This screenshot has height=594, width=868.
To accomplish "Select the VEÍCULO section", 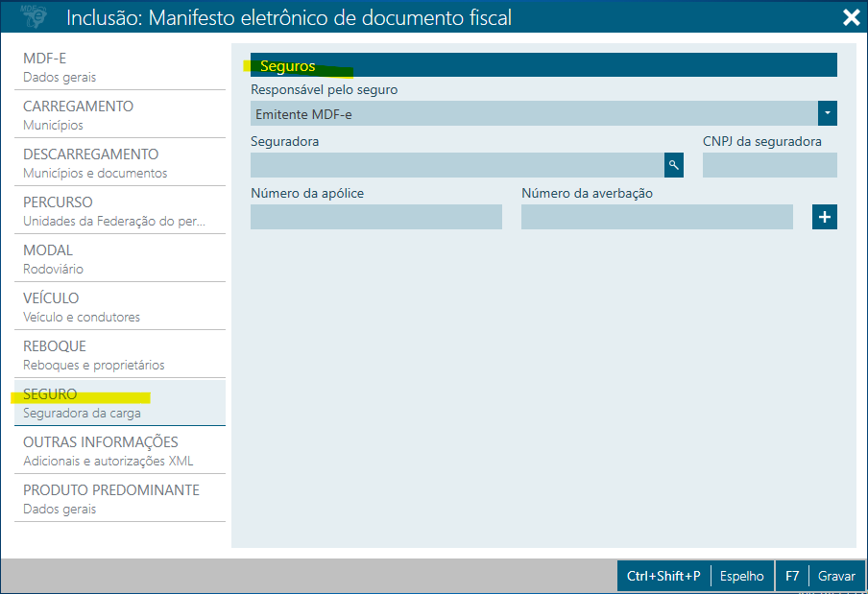I will tap(120, 307).
